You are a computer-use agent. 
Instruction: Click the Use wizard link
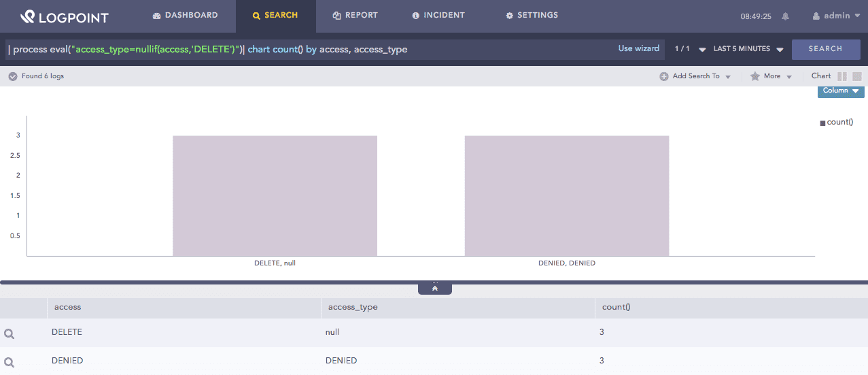point(638,48)
